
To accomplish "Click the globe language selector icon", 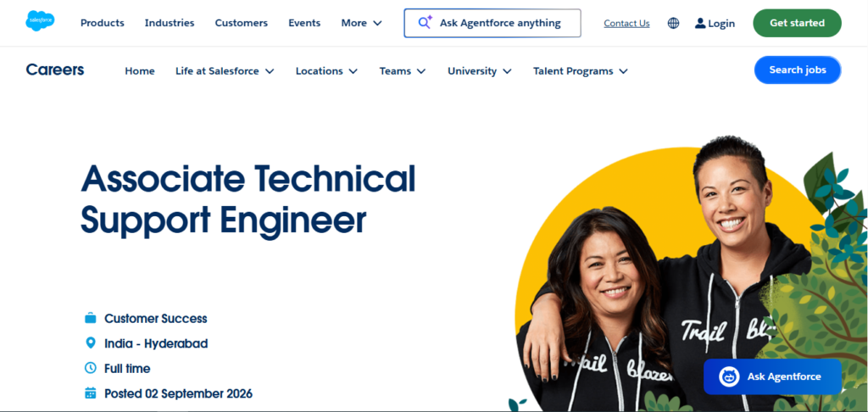I will [x=673, y=23].
